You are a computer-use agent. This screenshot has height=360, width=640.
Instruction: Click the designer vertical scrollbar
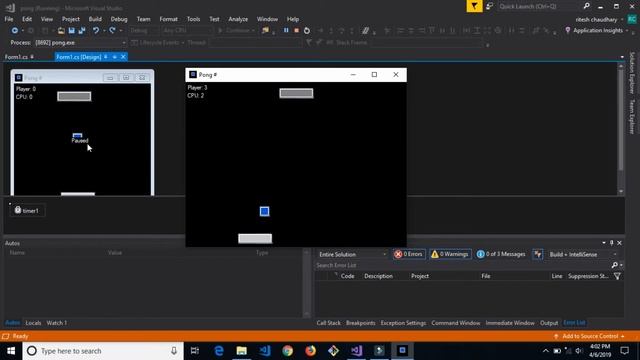[x=621, y=129]
